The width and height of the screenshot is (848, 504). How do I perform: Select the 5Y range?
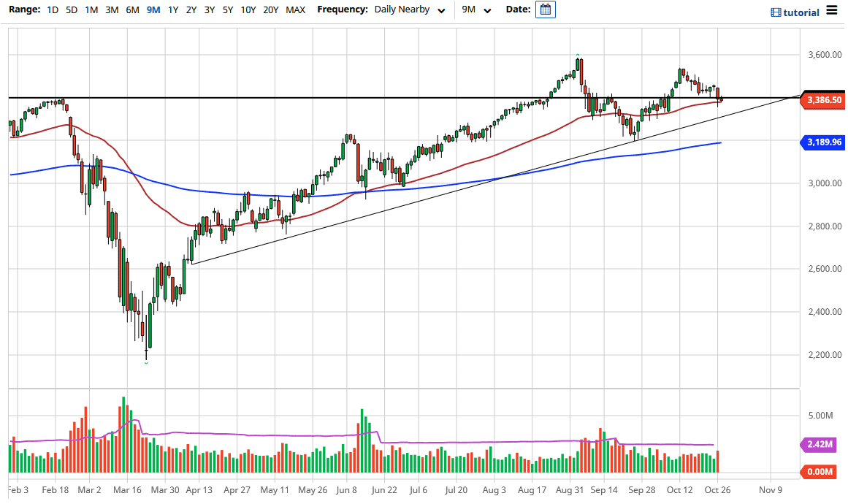click(x=226, y=10)
